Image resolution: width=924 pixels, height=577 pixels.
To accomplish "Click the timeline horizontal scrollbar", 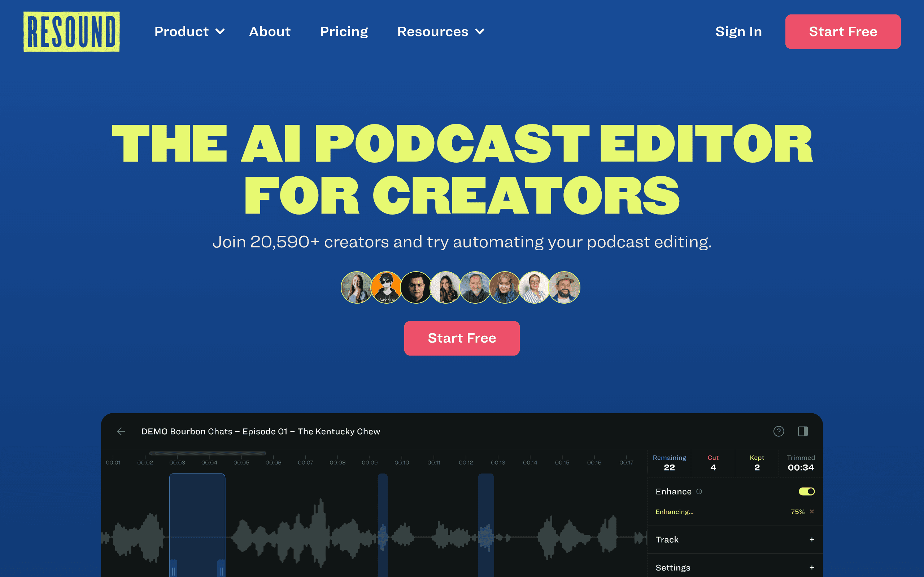I will pos(208,453).
